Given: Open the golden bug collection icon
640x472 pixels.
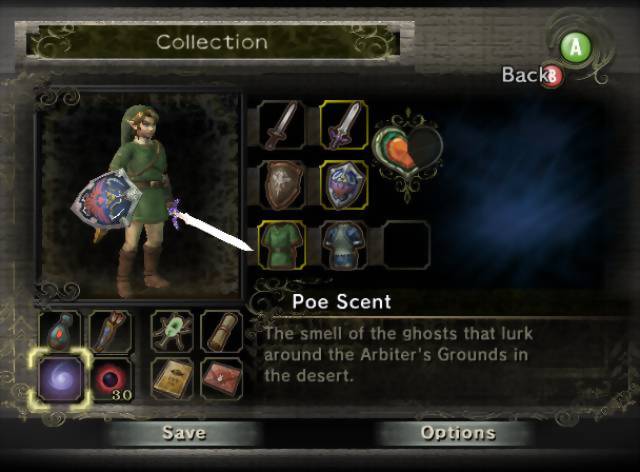Looking at the screenshot, I should (x=172, y=331).
